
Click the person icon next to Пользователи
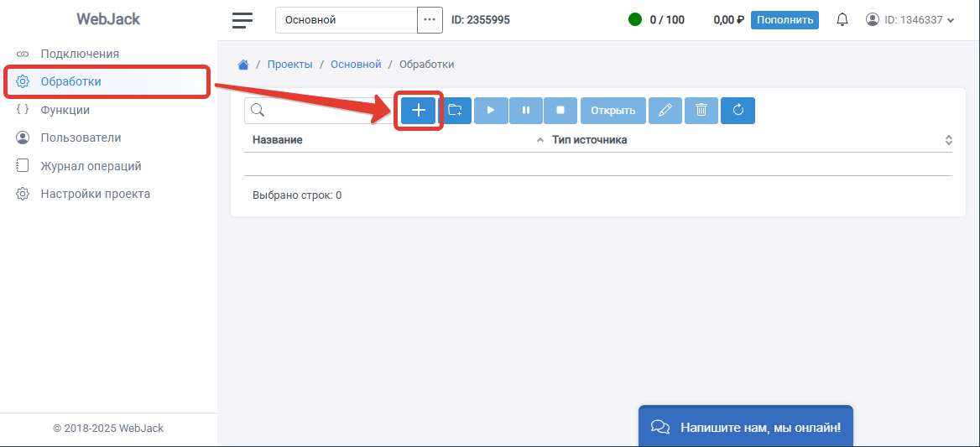[23, 138]
